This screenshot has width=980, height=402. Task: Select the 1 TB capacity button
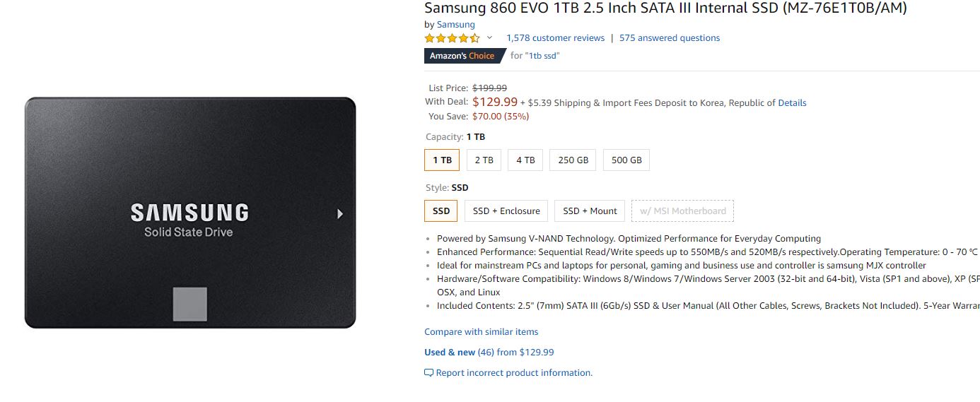point(442,160)
